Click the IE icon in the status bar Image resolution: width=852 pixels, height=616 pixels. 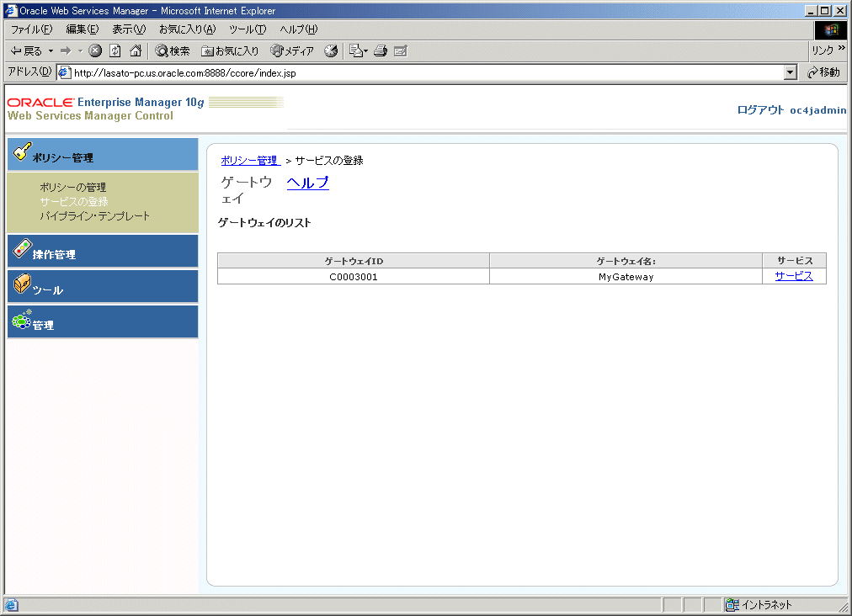[x=12, y=604]
